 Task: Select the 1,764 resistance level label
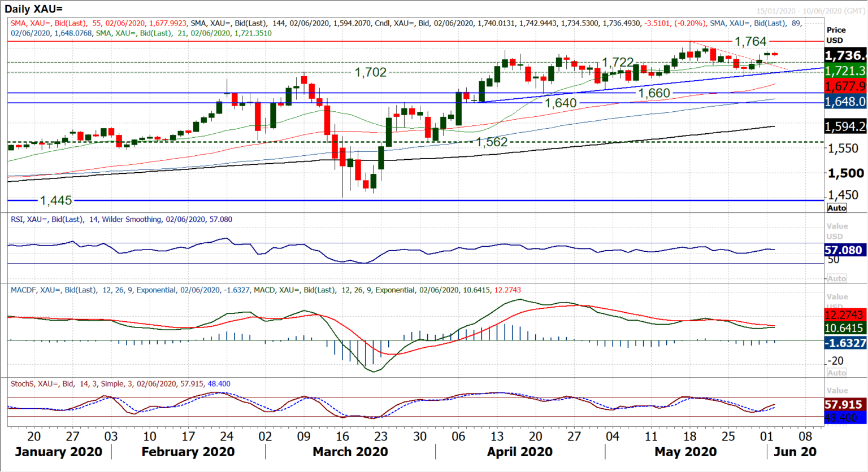[x=750, y=41]
